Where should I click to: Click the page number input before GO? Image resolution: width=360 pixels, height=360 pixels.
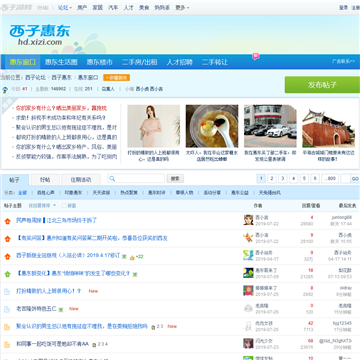point(345,179)
